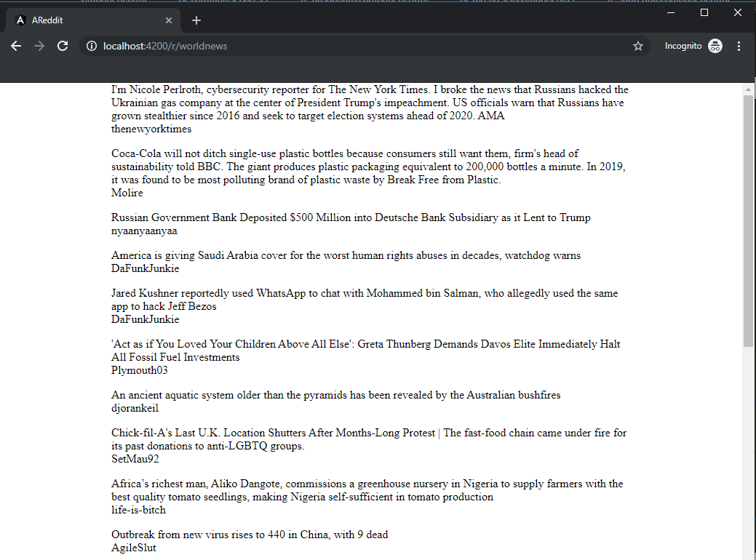Select the AReddit browser tab
This screenshot has height=560, width=756.
coord(93,20)
